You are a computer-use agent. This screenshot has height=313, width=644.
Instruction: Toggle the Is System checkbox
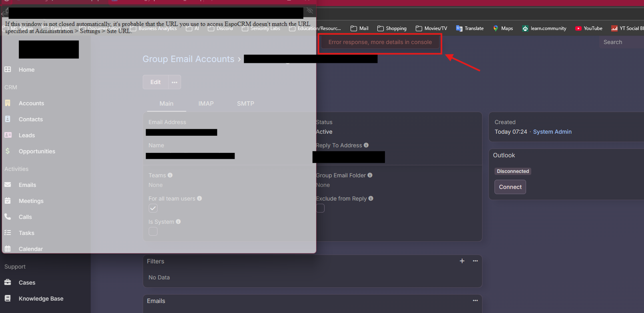(153, 231)
